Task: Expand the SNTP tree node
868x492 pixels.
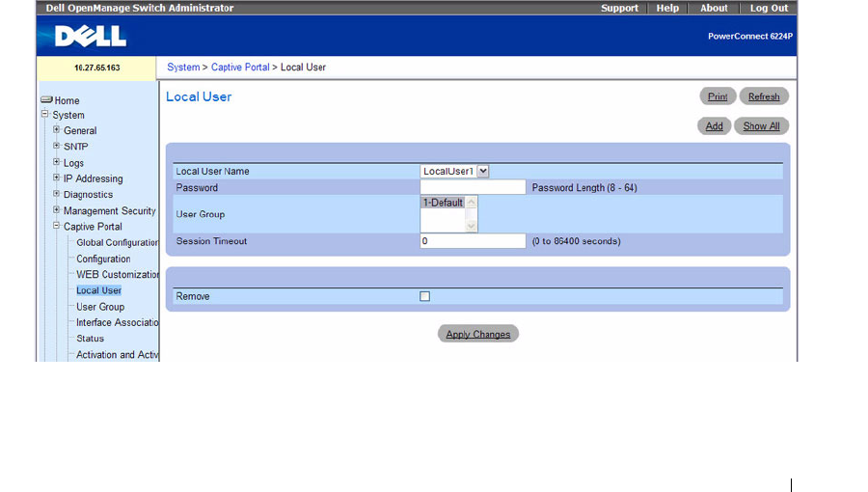Action: [57, 146]
